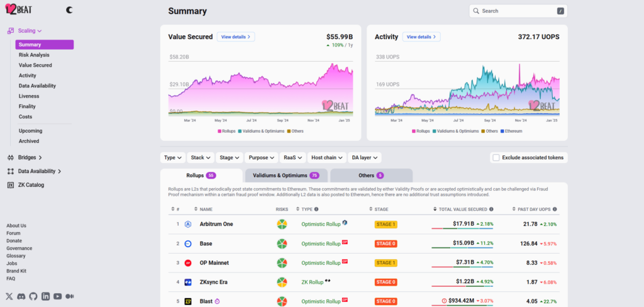The width and height of the screenshot is (644, 307).
Task: Click the Search input field
Action: 518,11
